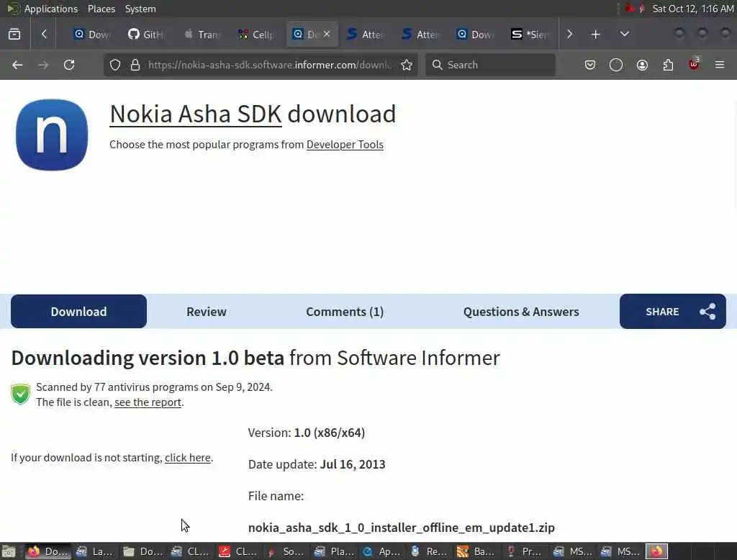Screen dimensions: 737x560
Task: Open the Comments (1) tab
Action: [x=345, y=311]
